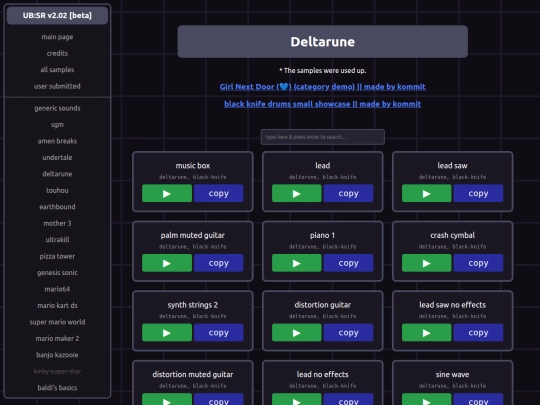
Task: Copy the sine wave sample
Action: coord(478,399)
